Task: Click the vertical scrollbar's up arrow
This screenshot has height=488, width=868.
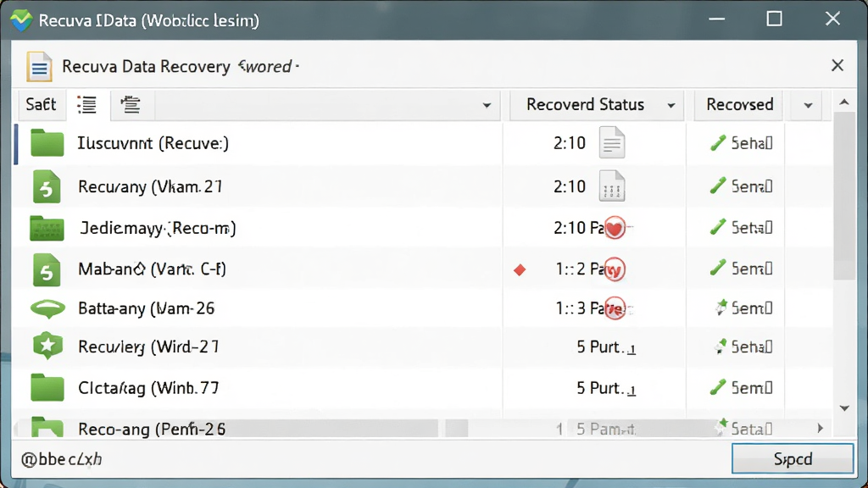Action: tap(844, 103)
